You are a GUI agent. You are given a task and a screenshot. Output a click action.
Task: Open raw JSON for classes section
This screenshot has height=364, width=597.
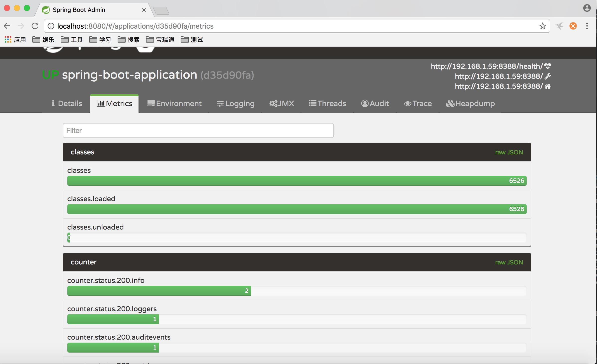509,152
